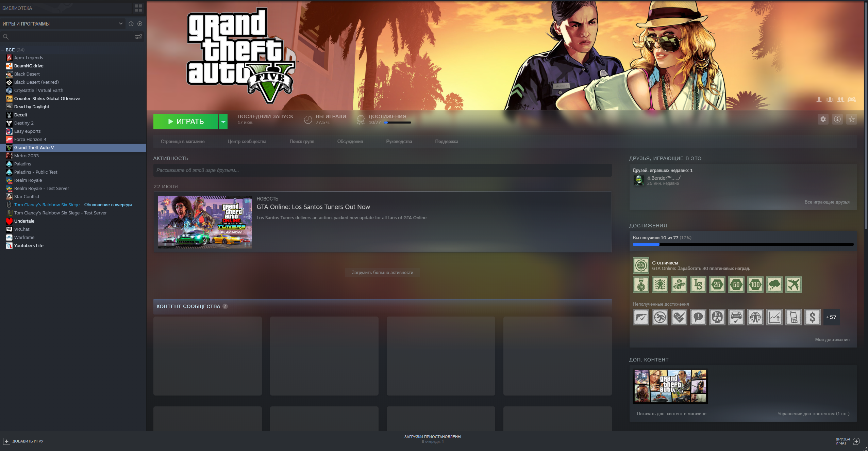Add GTA V to favorites star

(x=852, y=119)
